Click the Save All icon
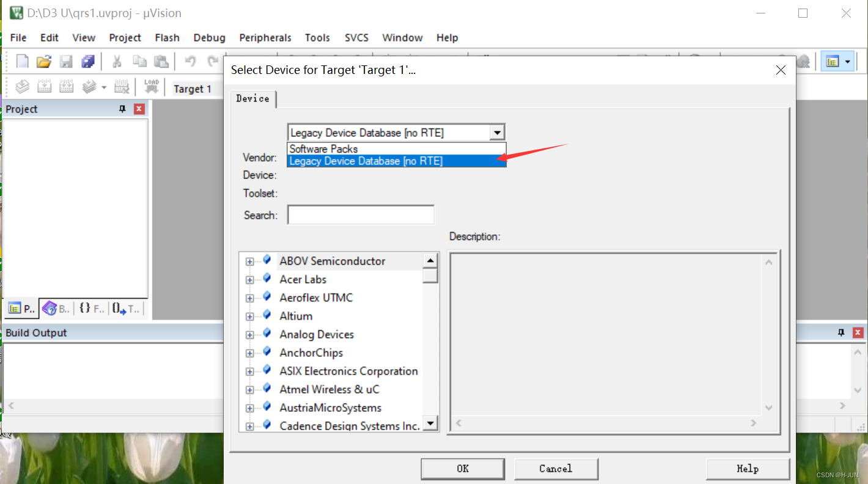The width and height of the screenshot is (868, 484). click(88, 61)
